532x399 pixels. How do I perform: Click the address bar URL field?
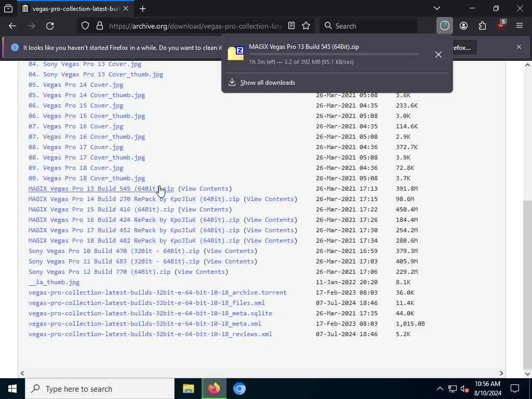[195, 26]
